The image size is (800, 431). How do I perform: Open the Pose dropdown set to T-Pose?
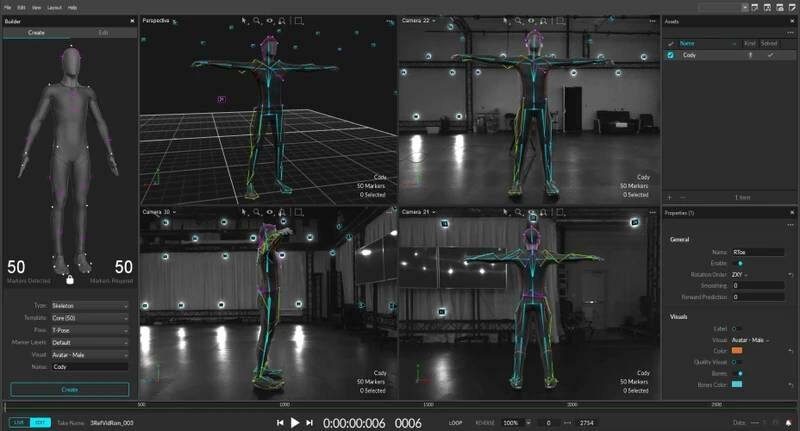point(94,327)
